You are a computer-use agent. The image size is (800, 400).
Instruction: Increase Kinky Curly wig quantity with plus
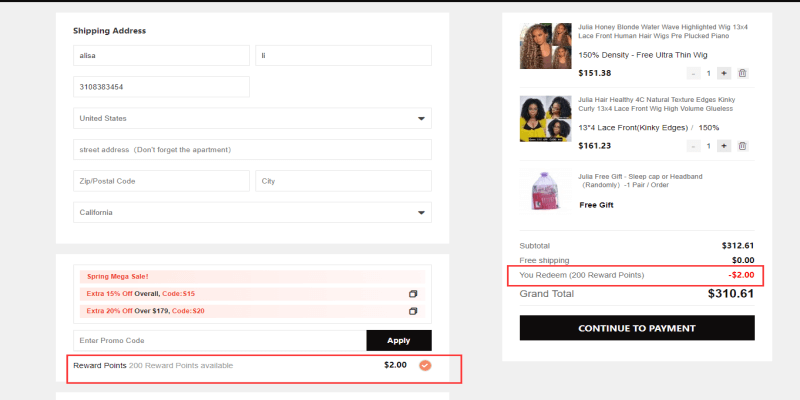coord(723,146)
